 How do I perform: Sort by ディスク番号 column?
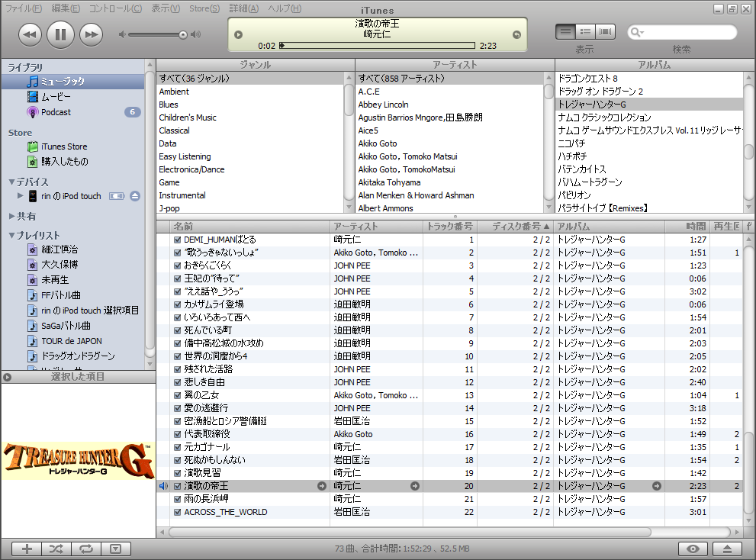[516, 227]
